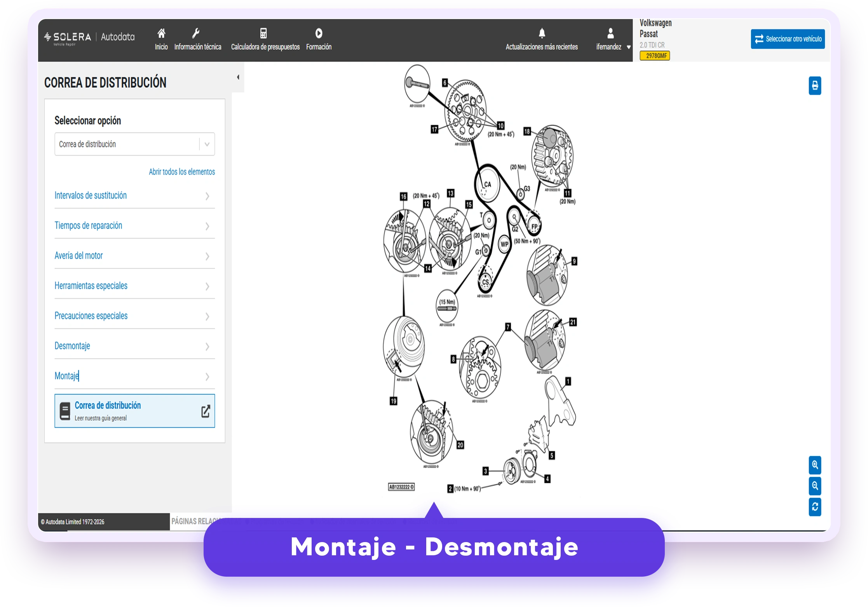
Task: Open the Inicio home icon
Action: pyautogui.click(x=161, y=33)
